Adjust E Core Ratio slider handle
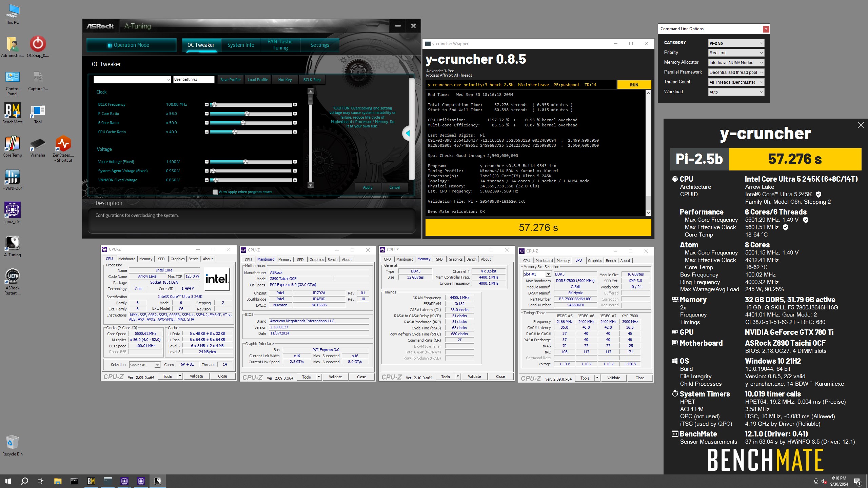This screenshot has height=488, width=868. coord(243,123)
